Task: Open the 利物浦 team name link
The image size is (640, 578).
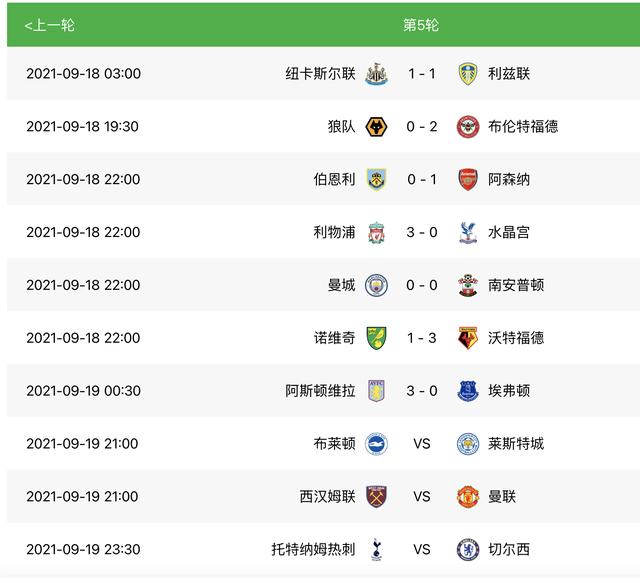Action: 334,232
